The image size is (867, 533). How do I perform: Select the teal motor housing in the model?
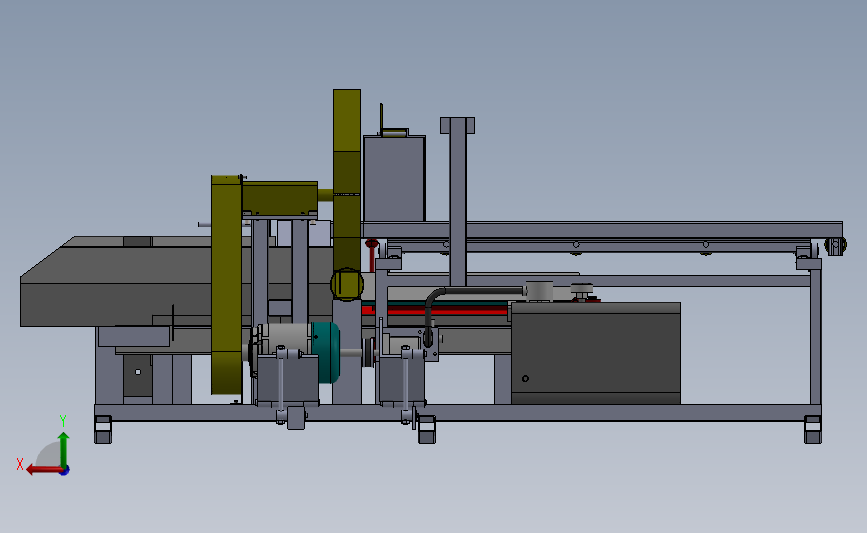(x=326, y=352)
